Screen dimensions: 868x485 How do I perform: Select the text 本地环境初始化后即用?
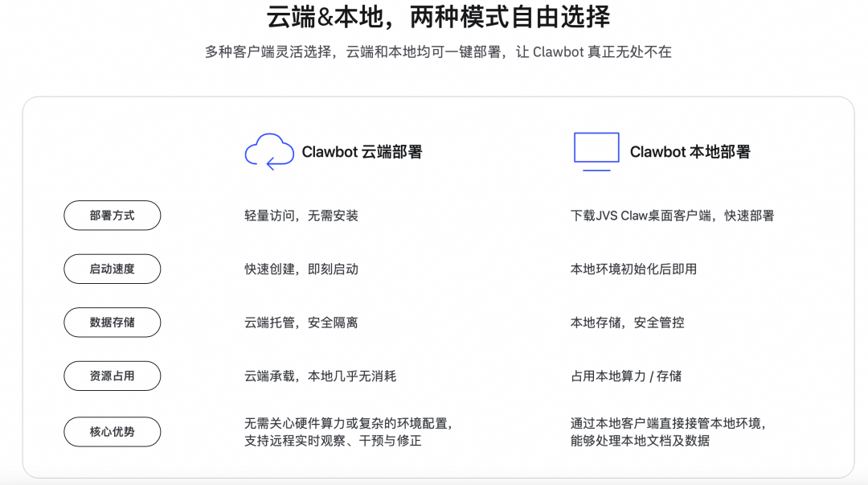(x=633, y=269)
